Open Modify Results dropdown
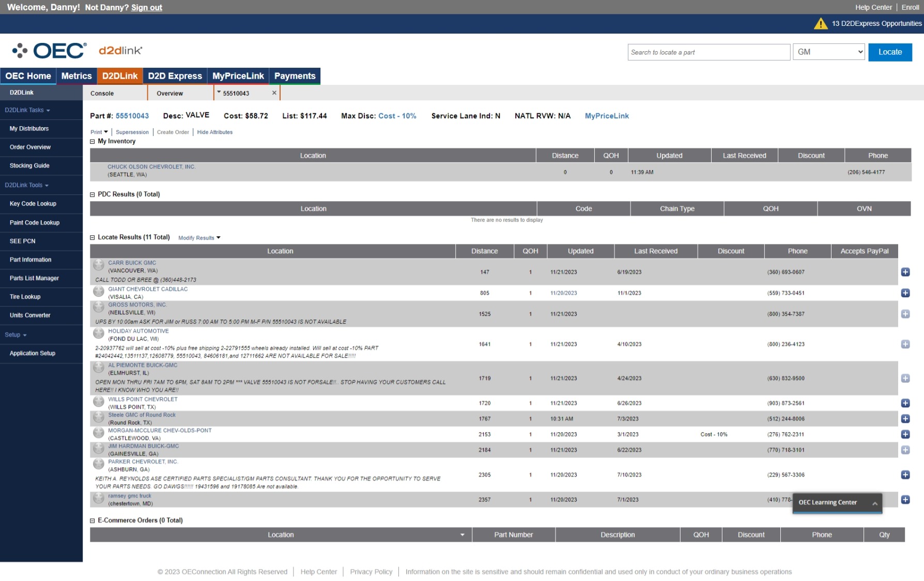The image size is (924, 581). 199,238
